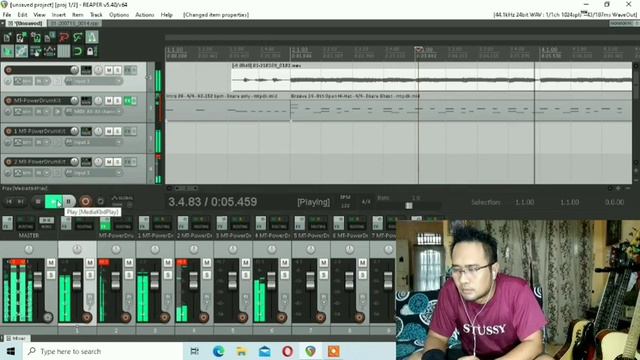The height and width of the screenshot is (360, 640).
Task: Click the green transport Play button
Action: 53,201
